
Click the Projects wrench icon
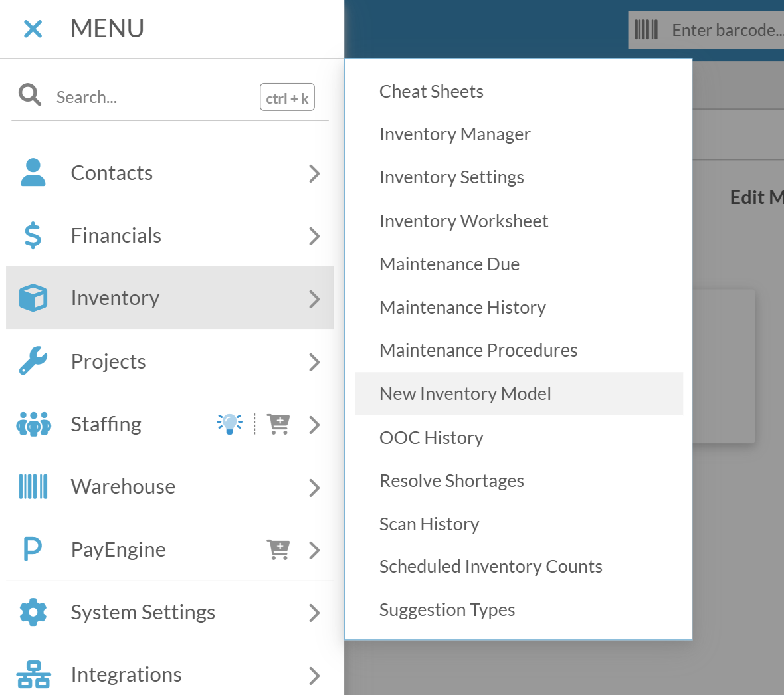coord(33,361)
